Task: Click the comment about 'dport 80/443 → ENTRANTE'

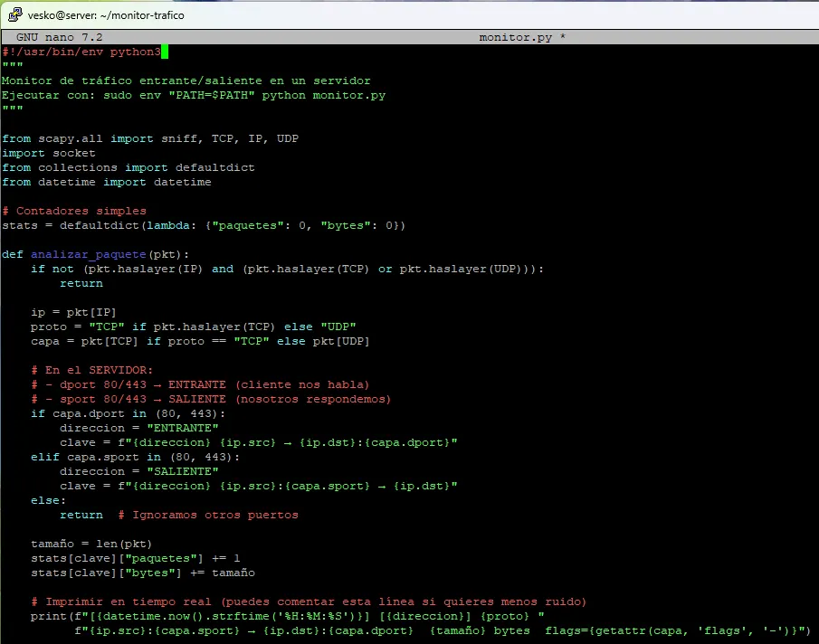Action: [x=200, y=385]
